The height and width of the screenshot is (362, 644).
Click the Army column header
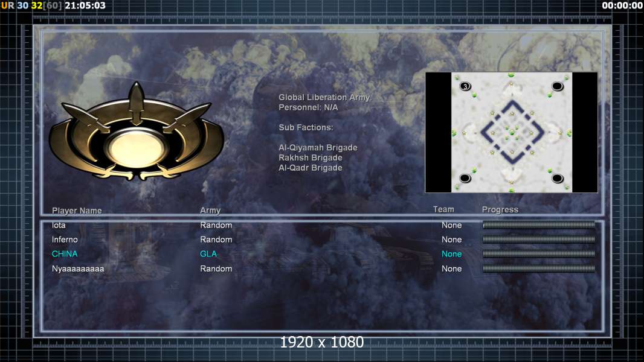click(210, 211)
